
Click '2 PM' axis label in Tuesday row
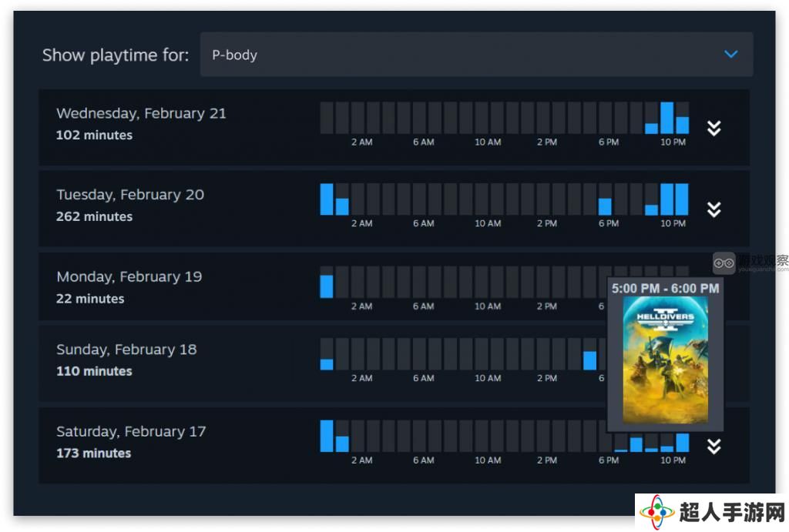(547, 223)
